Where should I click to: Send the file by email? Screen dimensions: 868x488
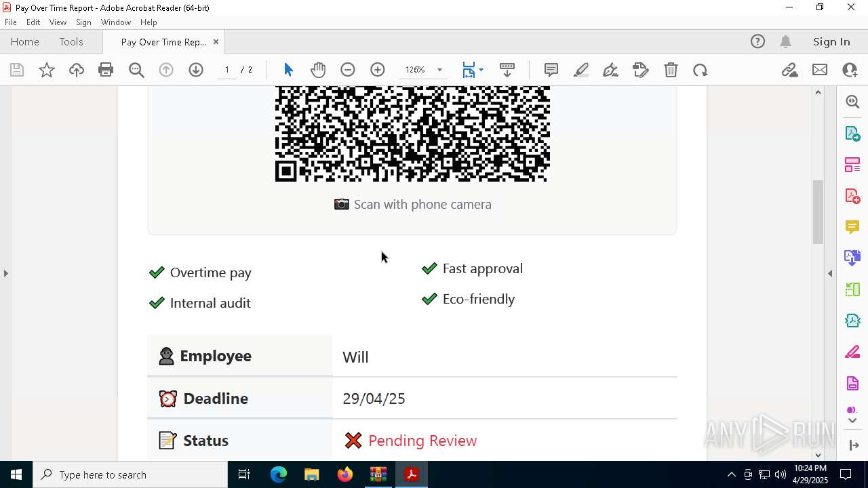pyautogui.click(x=820, y=70)
